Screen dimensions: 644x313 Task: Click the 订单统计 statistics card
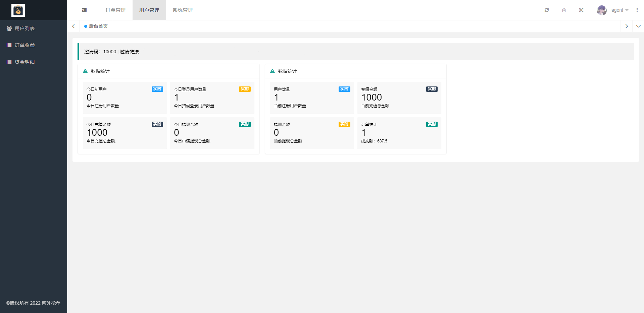[x=399, y=133]
